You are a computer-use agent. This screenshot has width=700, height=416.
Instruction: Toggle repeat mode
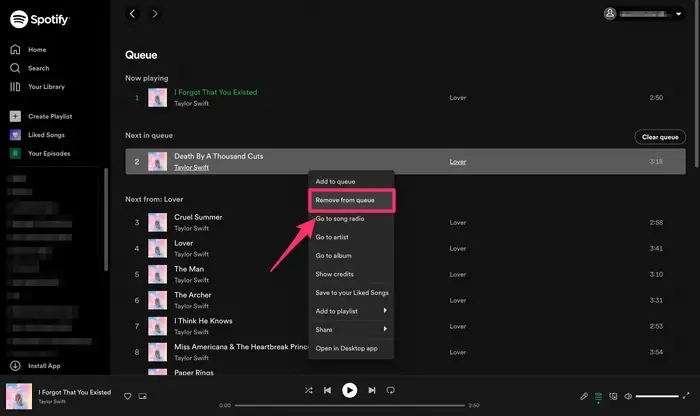[391, 390]
